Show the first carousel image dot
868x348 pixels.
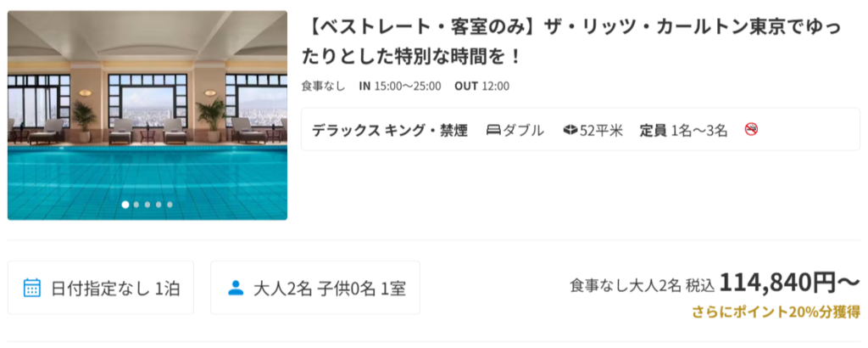(x=125, y=205)
